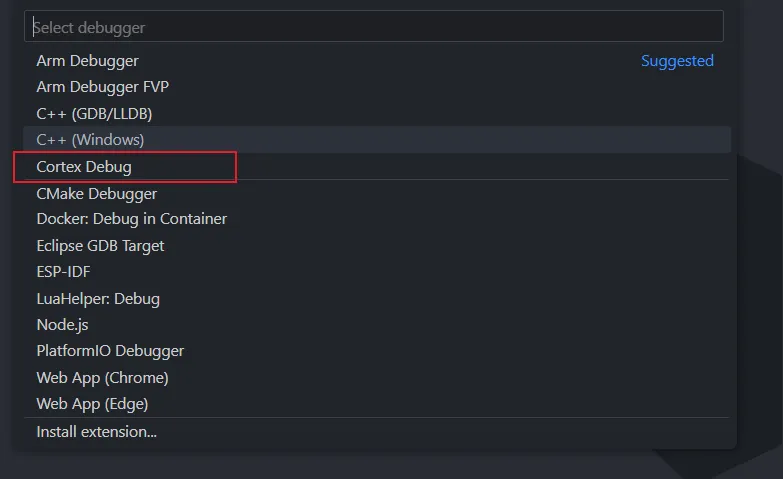Select the Arm Debugger FVP entry
Image resolution: width=783 pixels, height=479 pixels.
click(x=102, y=87)
